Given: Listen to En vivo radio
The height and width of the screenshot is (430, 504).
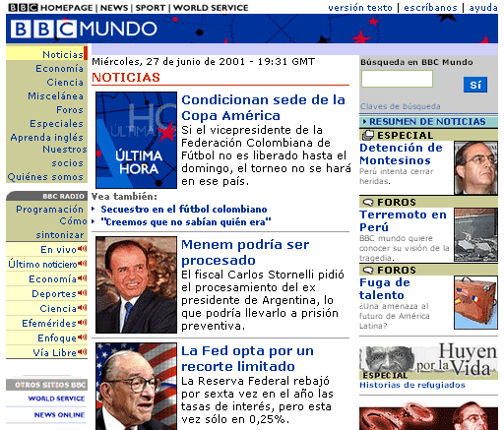Looking at the screenshot, I should click(x=58, y=249).
